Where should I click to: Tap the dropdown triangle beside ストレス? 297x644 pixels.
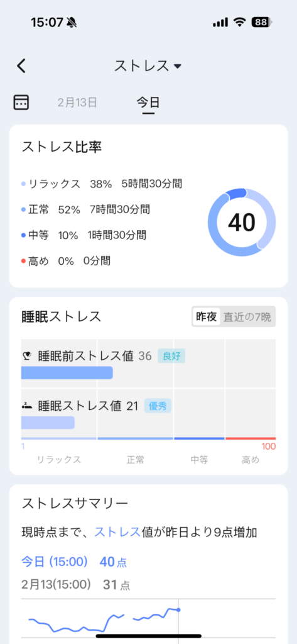click(x=178, y=66)
